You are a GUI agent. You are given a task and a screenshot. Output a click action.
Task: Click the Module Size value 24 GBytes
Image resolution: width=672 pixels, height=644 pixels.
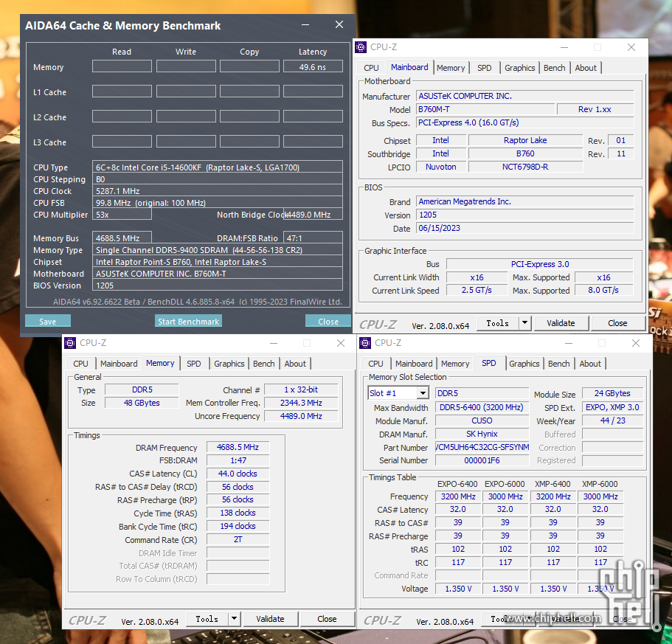(612, 393)
